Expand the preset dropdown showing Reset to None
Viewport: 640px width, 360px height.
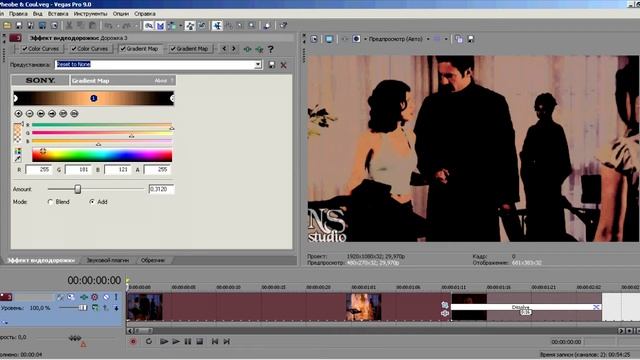coord(258,64)
